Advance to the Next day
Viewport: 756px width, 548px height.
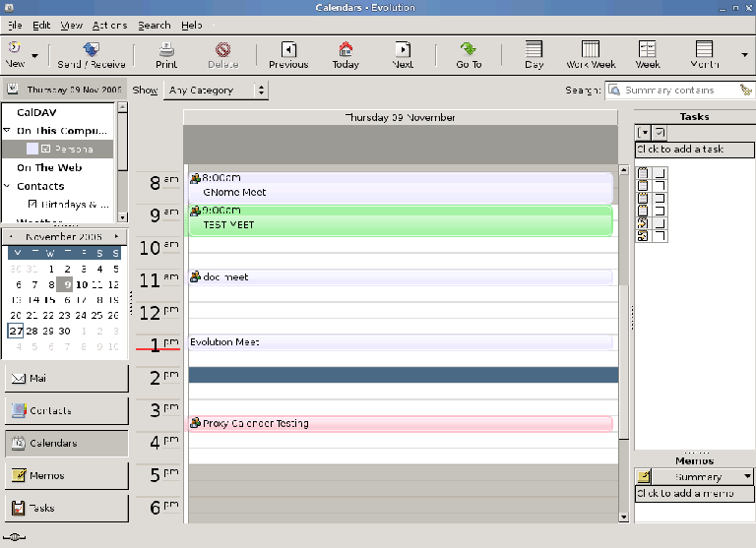(403, 54)
